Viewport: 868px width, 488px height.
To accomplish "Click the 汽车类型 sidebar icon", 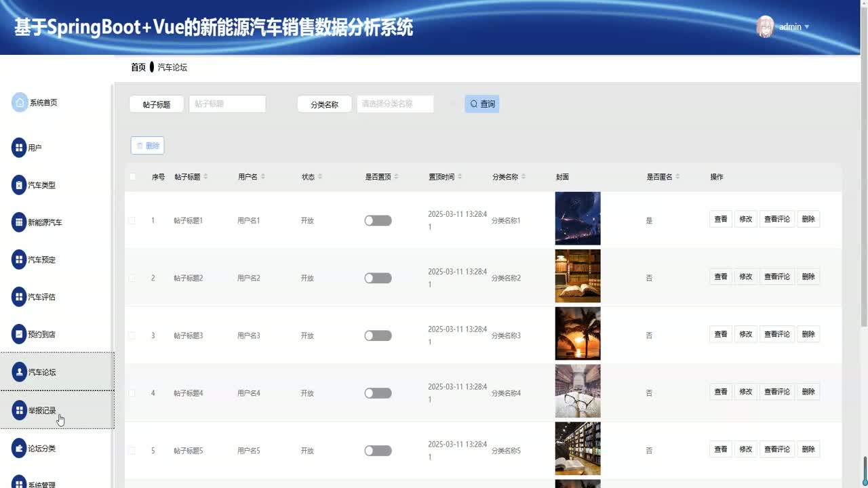I will [x=19, y=184].
